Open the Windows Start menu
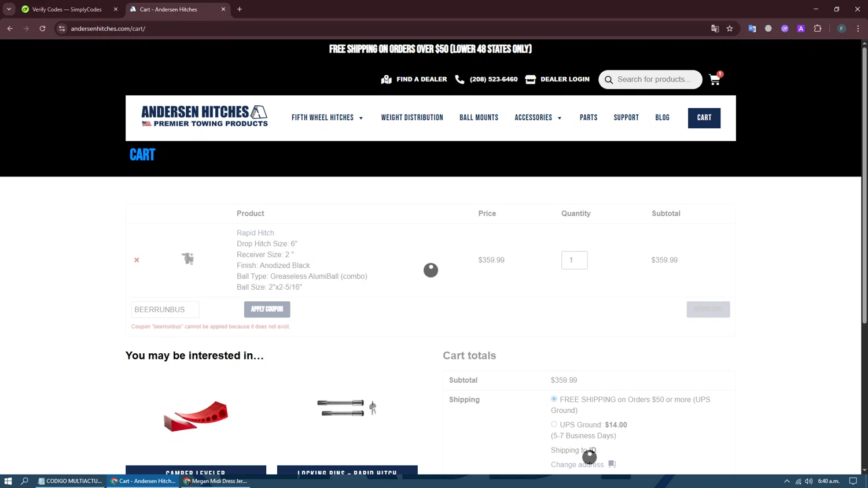Viewport: 868px width, 488px height. click(x=8, y=481)
